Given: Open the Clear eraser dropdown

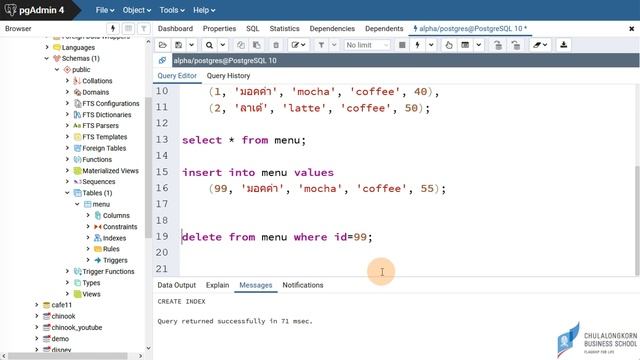Looking at the screenshot, I should click(540, 45).
